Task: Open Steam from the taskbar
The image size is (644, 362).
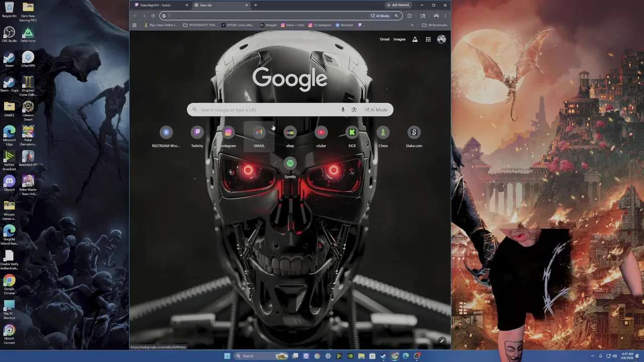Action: point(383,356)
